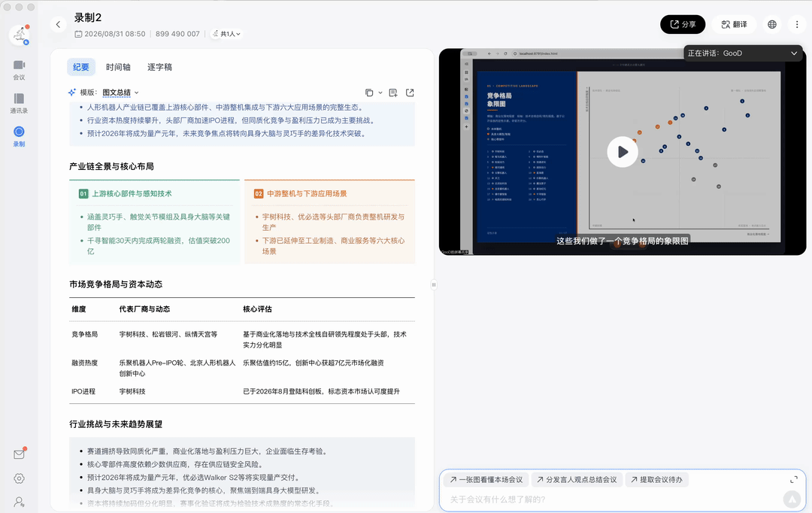The height and width of the screenshot is (513, 812).
Task: Click the user switch icon at sidebar bottom
Action: (x=19, y=502)
